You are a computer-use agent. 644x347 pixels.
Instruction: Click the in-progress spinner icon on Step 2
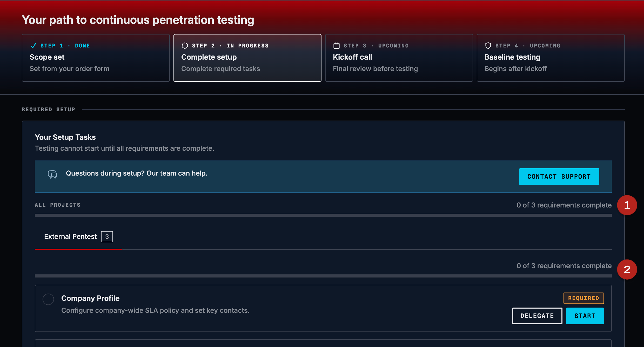point(185,46)
